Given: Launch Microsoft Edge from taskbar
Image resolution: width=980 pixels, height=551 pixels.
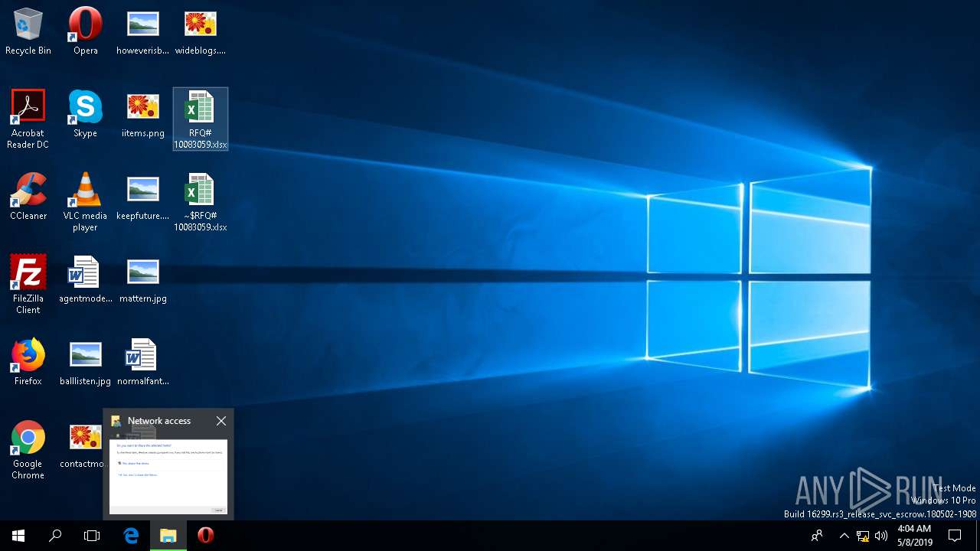Looking at the screenshot, I should 131,536.
